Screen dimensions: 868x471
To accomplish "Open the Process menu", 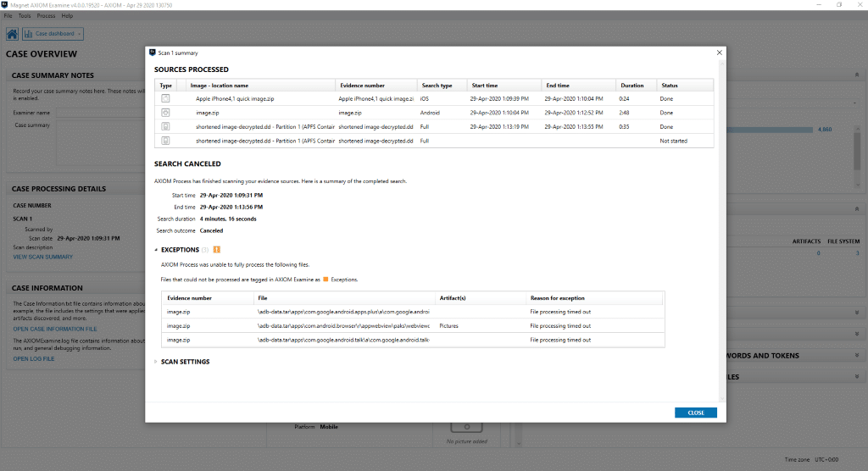I will pos(46,16).
